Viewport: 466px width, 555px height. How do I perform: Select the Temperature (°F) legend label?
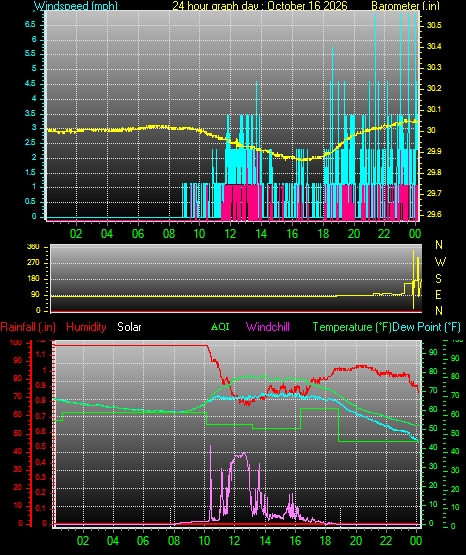352,327
